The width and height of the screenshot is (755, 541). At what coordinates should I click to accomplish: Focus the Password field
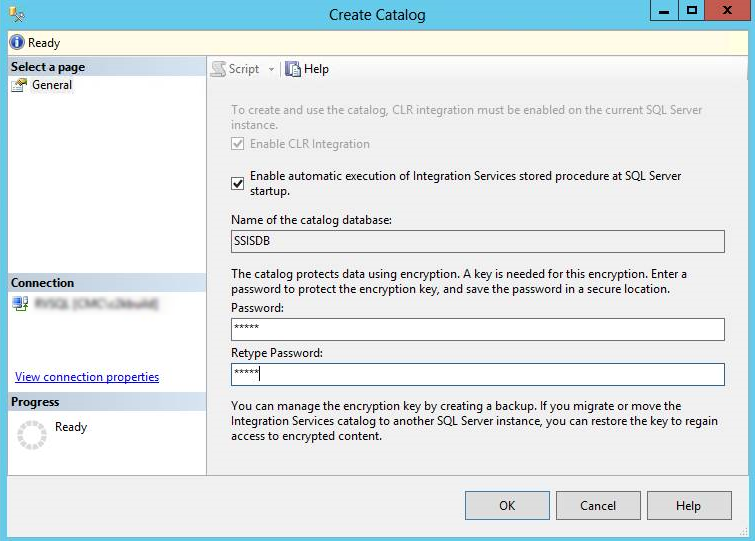click(x=478, y=329)
